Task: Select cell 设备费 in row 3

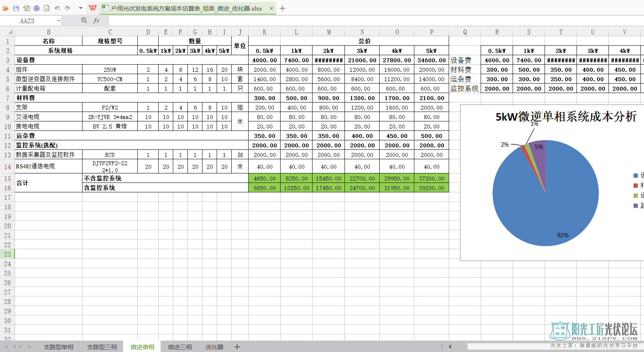Action: (131, 60)
